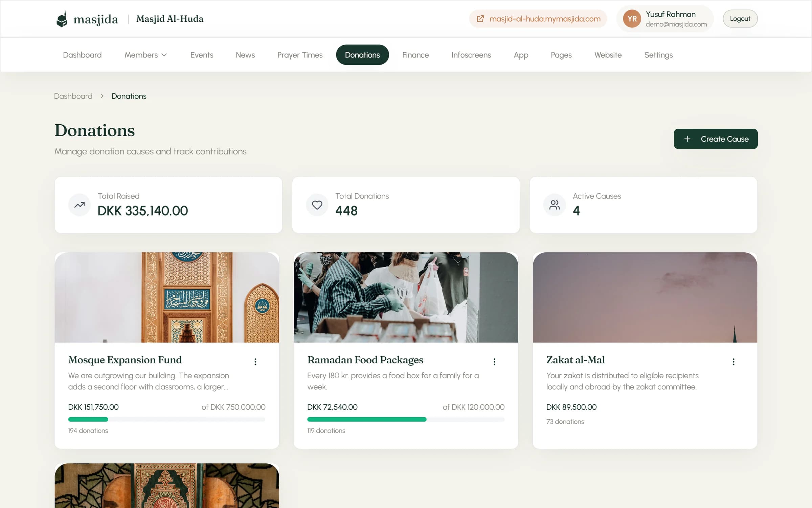Viewport: 812px width, 508px height.
Task: Click the of DKK 750,000.00 goal text
Action: click(x=233, y=407)
